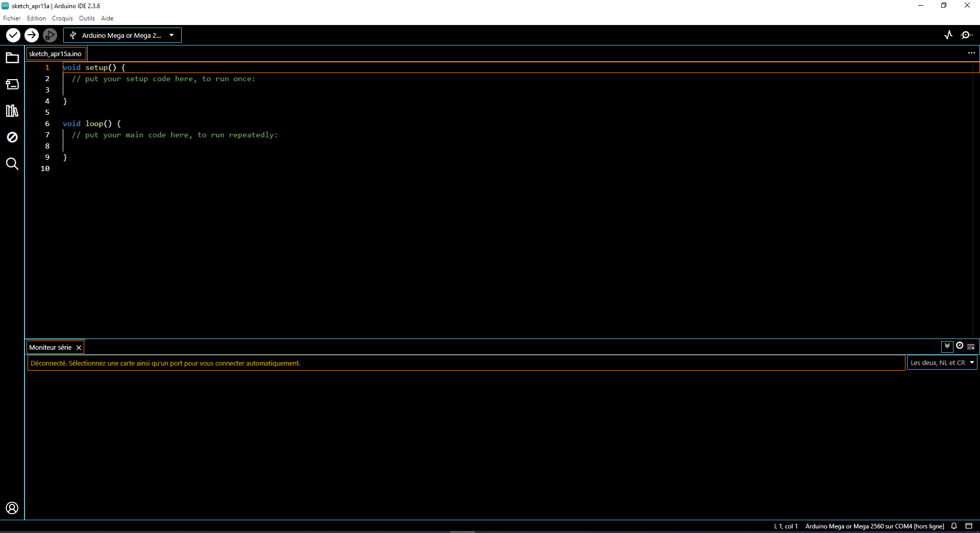Expand the 'Les deux, NL et CR' dropdown
The image size is (980, 533).
(x=942, y=363)
